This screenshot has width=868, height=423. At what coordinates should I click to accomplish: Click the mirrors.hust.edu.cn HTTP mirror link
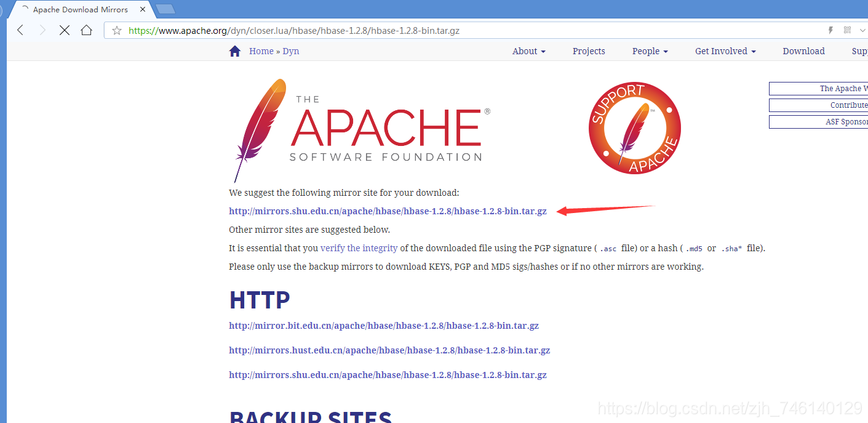[389, 350]
